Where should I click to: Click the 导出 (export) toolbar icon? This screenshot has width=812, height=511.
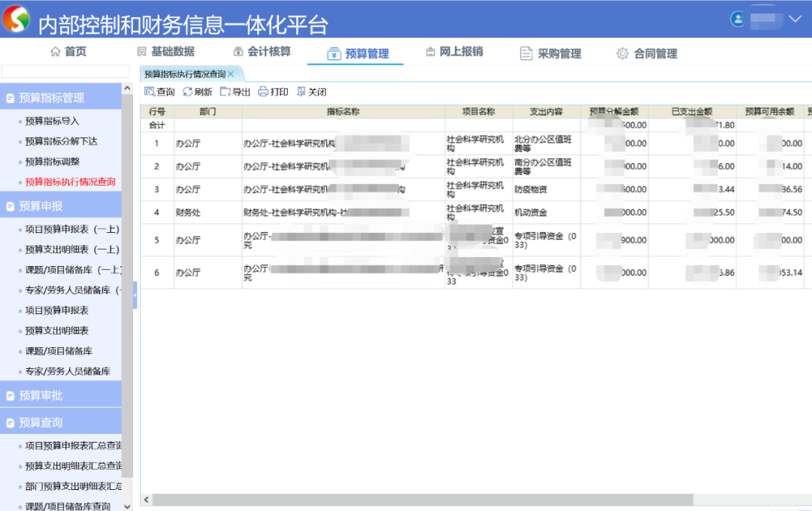point(224,91)
